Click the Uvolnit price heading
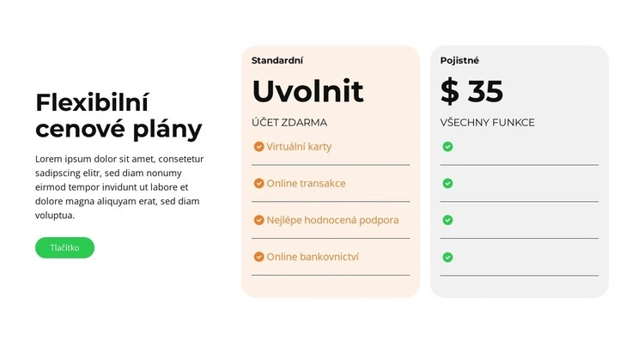 point(307,91)
